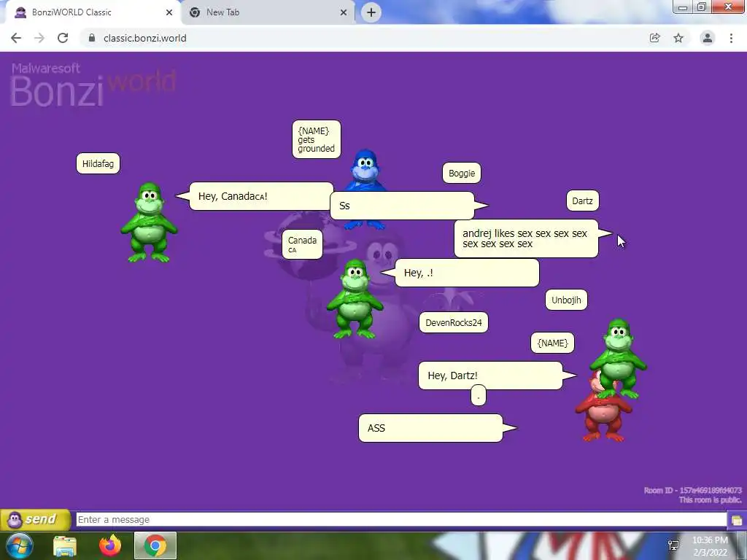Click the green Bonzi standing on red one

click(619, 358)
